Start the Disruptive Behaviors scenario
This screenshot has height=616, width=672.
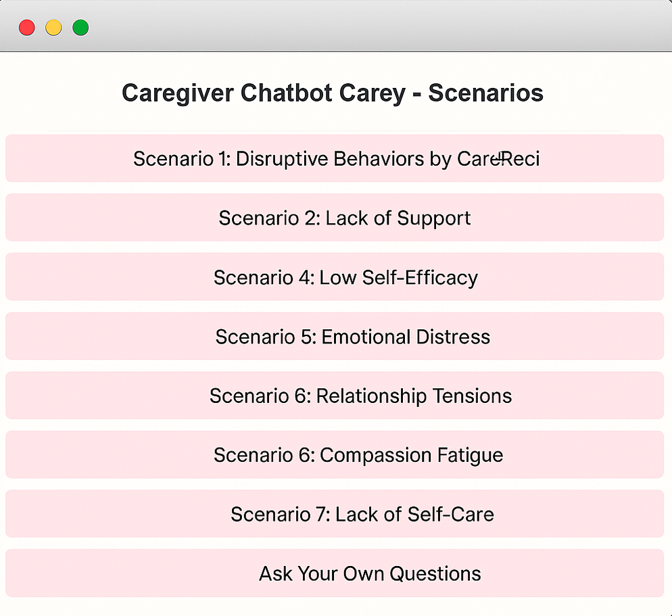[335, 158]
